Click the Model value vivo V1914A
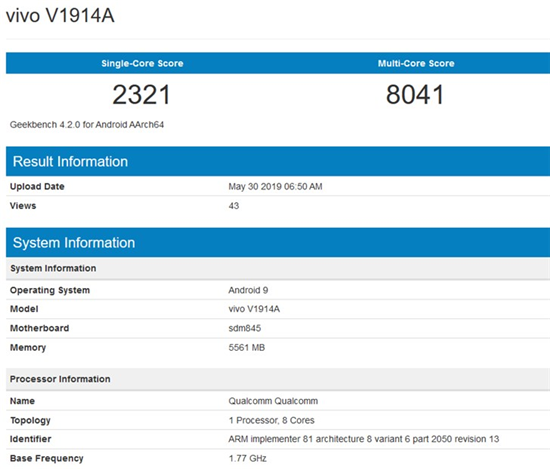550x469 pixels. tap(254, 309)
